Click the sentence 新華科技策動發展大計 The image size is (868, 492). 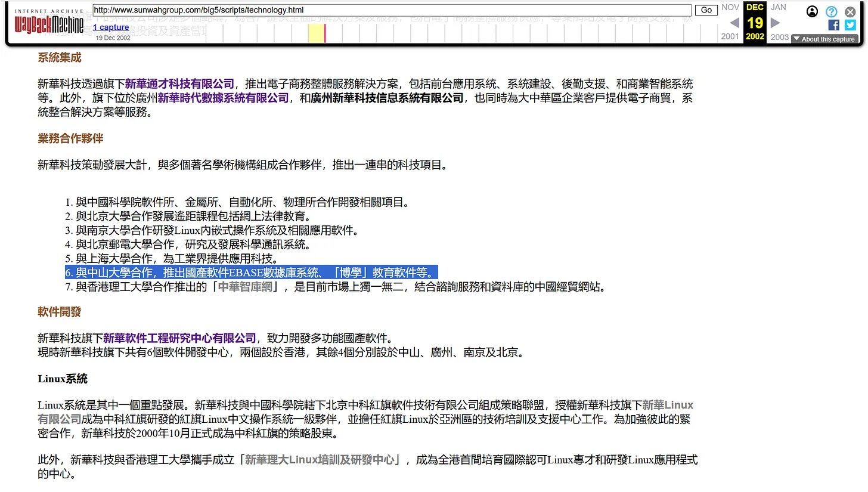coord(243,164)
